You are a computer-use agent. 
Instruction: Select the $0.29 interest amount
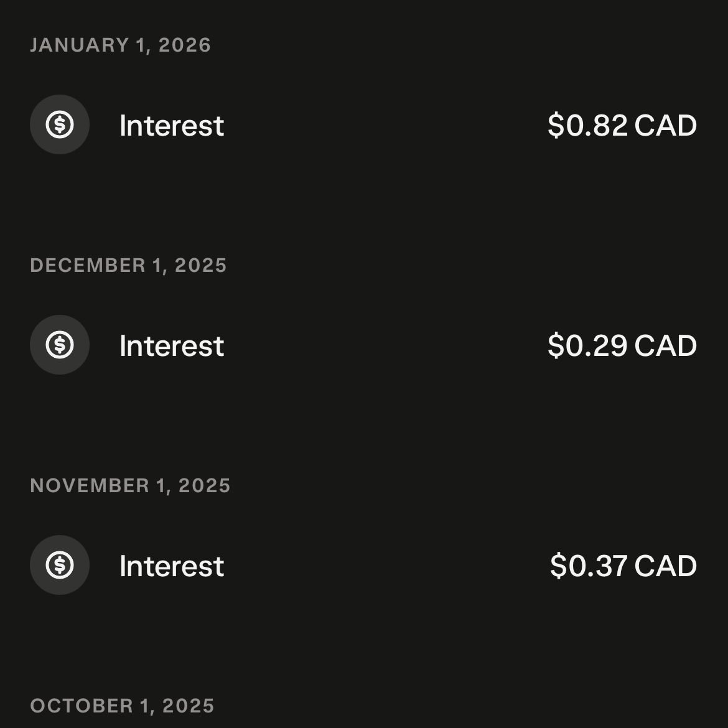pos(587,346)
